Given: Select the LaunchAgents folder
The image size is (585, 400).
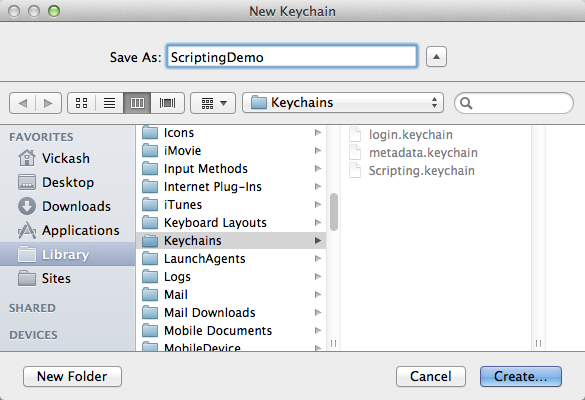Looking at the screenshot, I should 231,259.
